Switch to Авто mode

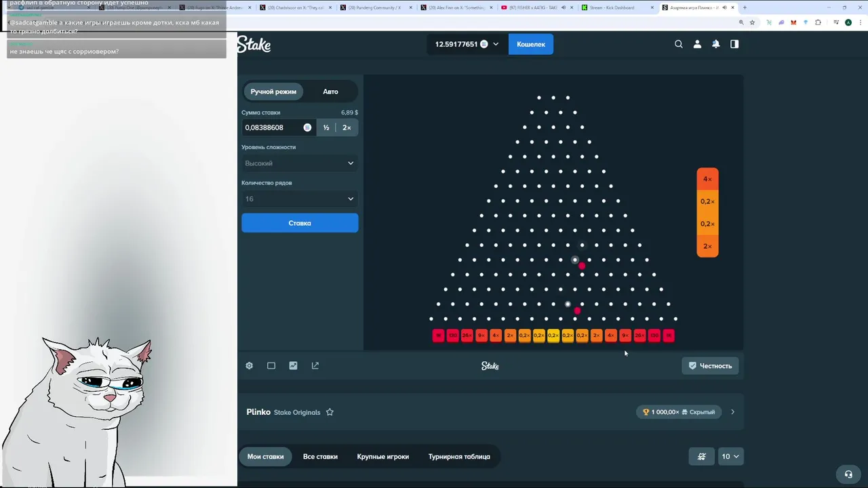click(330, 91)
